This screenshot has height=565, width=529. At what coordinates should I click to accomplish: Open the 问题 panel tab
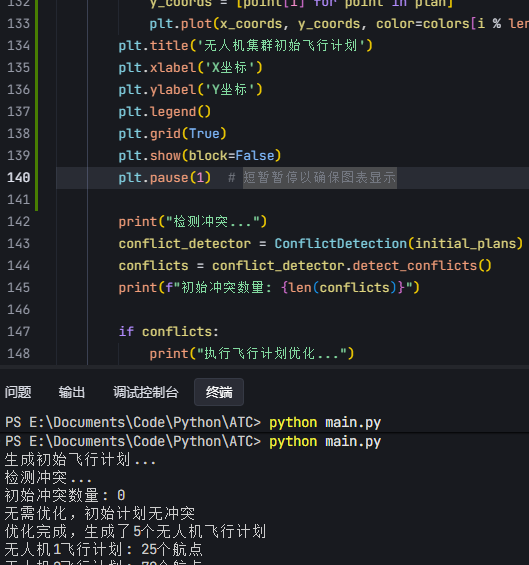click(x=18, y=392)
